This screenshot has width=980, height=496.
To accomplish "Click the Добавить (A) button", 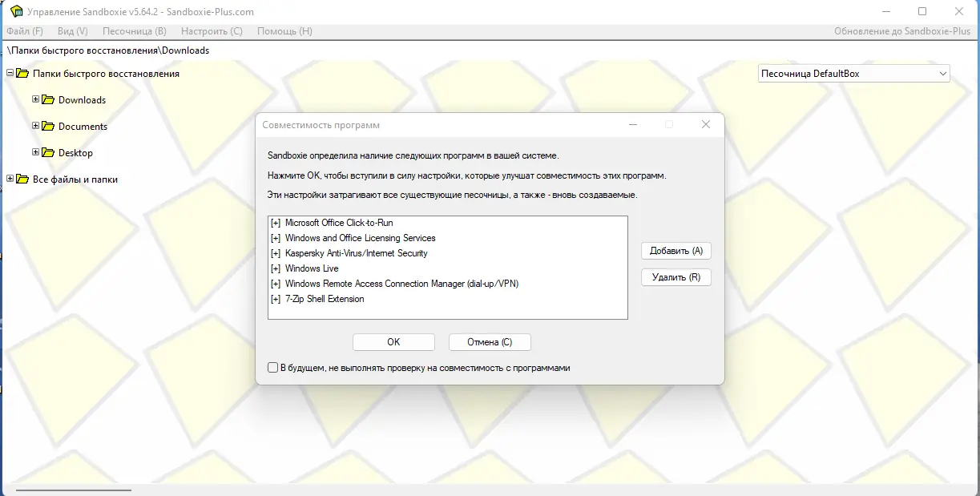I will 676,251.
